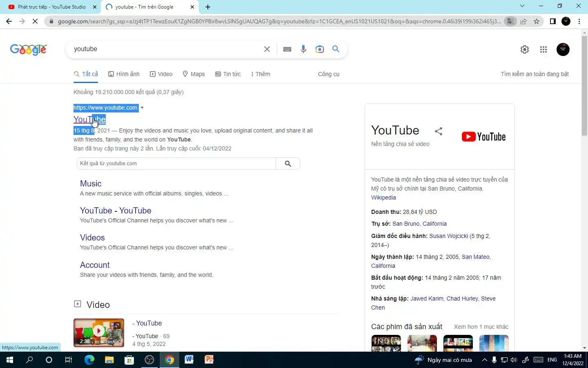
Task: Open the Account sitelink
Action: coord(95,265)
